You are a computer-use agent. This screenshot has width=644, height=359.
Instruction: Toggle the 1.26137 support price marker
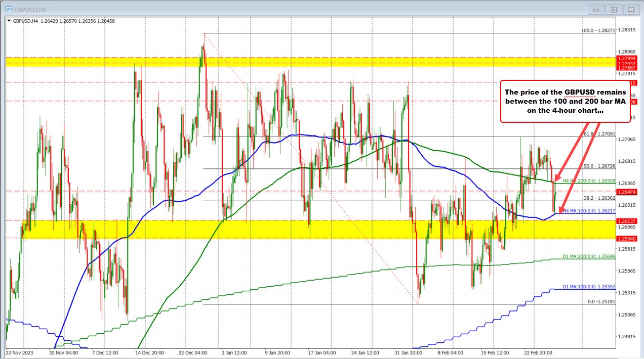click(627, 221)
